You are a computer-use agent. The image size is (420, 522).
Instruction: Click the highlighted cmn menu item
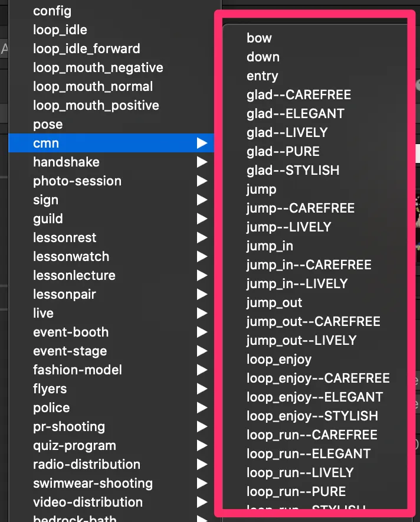(46, 143)
